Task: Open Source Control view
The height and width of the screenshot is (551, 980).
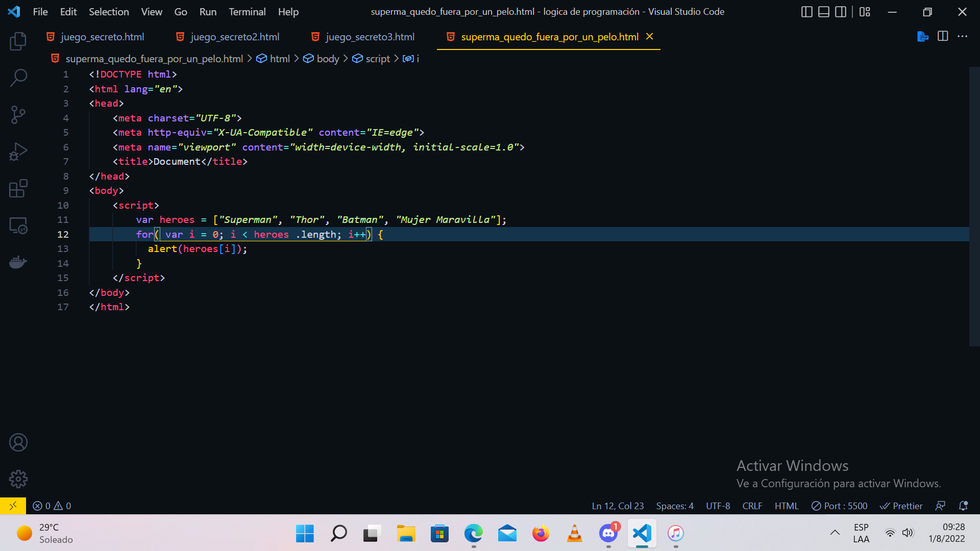Action: 18,115
